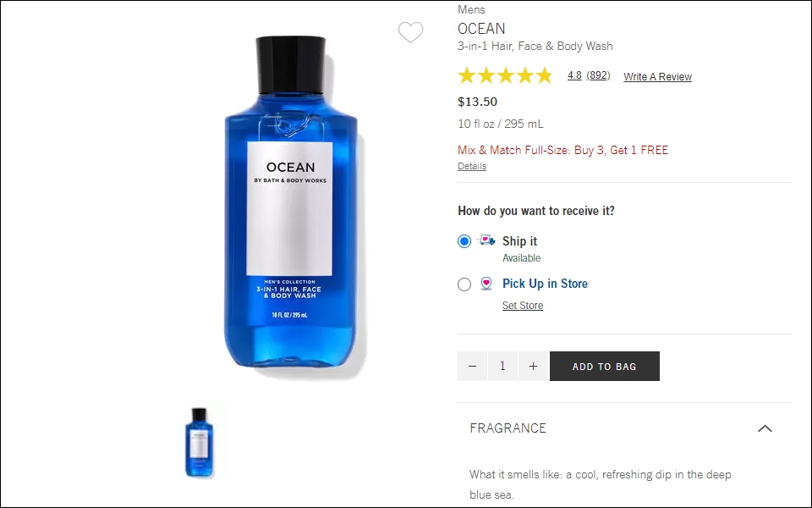The height and width of the screenshot is (508, 812).
Task: Click the shipping truck icon
Action: 486,240
